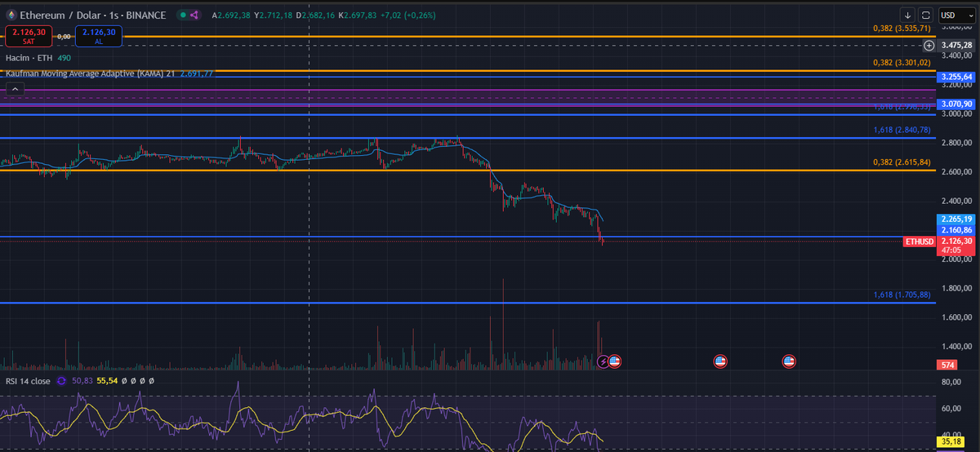Click the red ETHUSD symbol tag

[x=920, y=242]
